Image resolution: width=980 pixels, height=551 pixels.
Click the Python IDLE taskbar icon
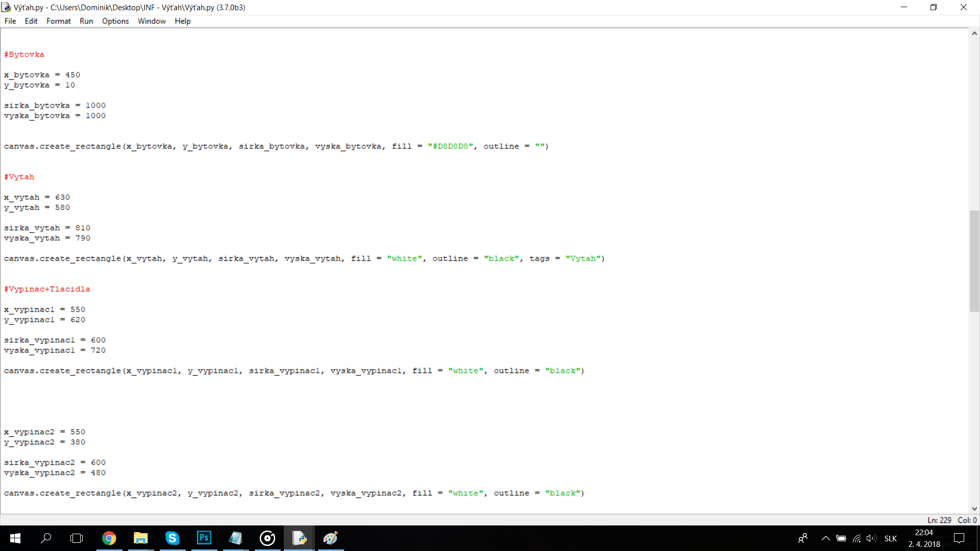(299, 538)
